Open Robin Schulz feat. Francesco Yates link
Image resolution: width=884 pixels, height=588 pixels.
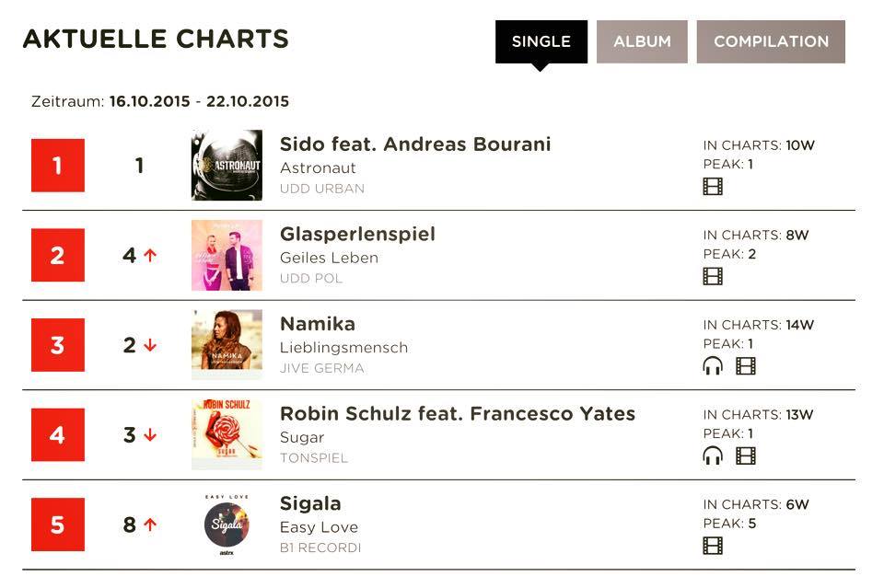pyautogui.click(x=458, y=413)
